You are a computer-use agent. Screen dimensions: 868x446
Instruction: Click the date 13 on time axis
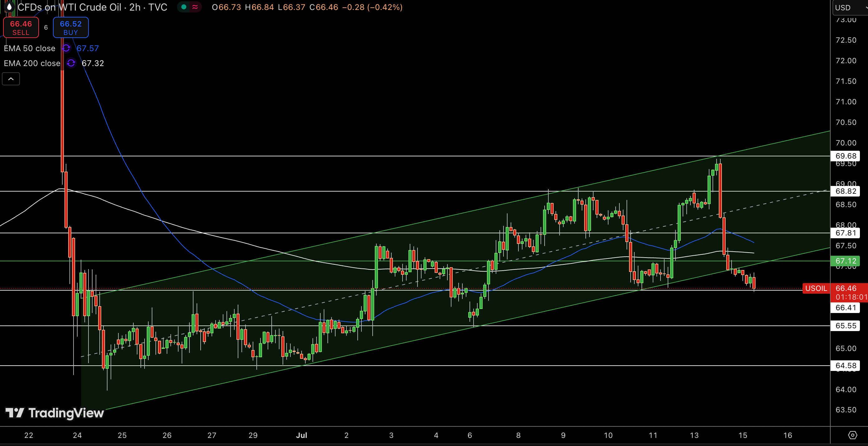[694, 435]
